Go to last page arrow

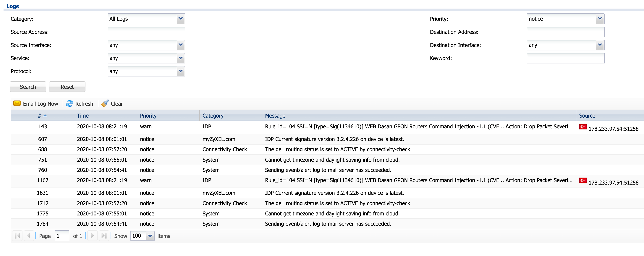pyautogui.click(x=104, y=236)
